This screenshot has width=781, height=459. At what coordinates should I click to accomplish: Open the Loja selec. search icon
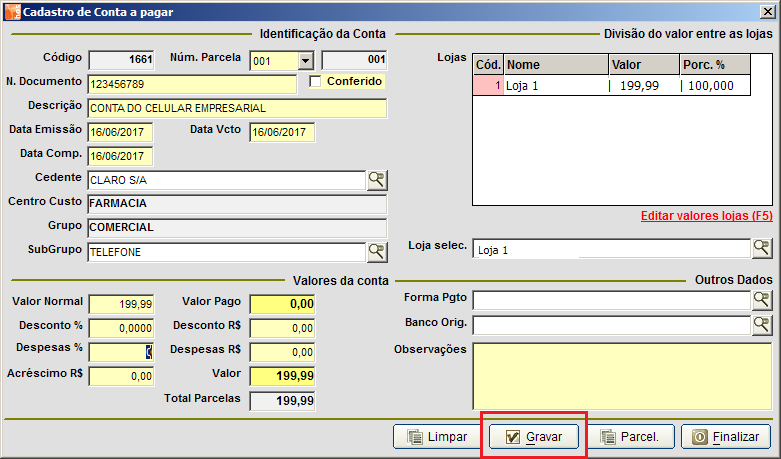click(761, 248)
